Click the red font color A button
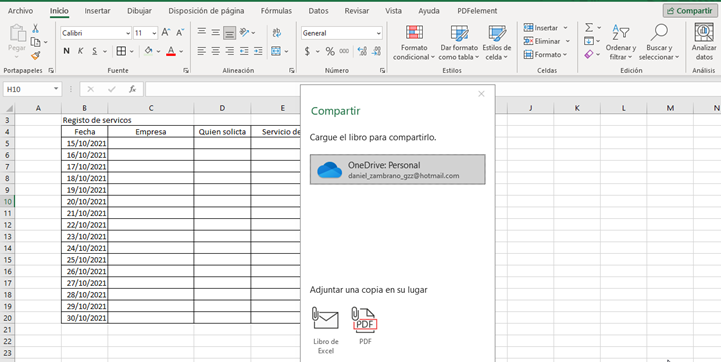This screenshot has width=721, height=362. click(171, 51)
